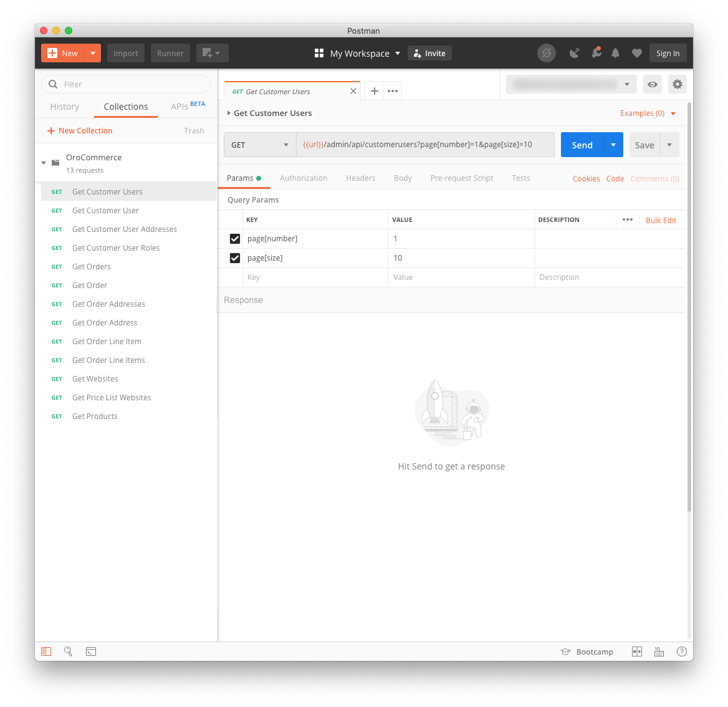Add a new request tab
Screen dimensions: 728x707
coord(374,91)
